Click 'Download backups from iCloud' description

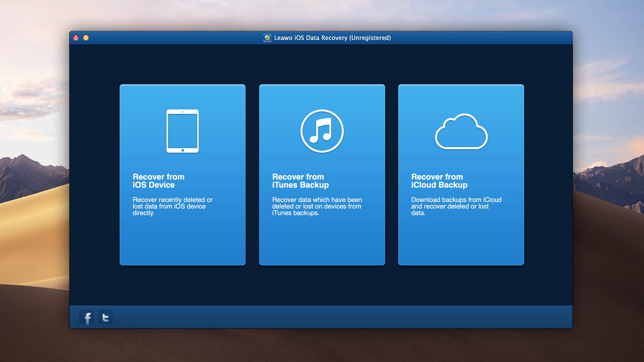(456, 206)
